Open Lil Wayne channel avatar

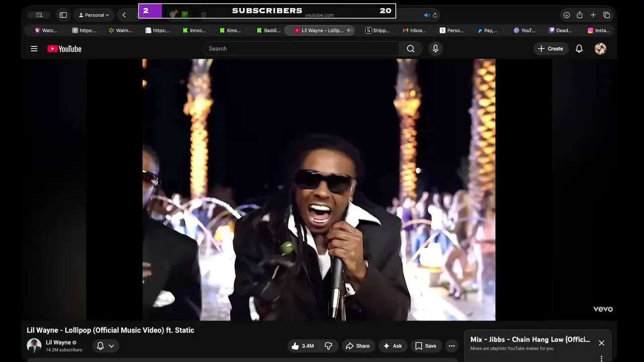tap(34, 345)
